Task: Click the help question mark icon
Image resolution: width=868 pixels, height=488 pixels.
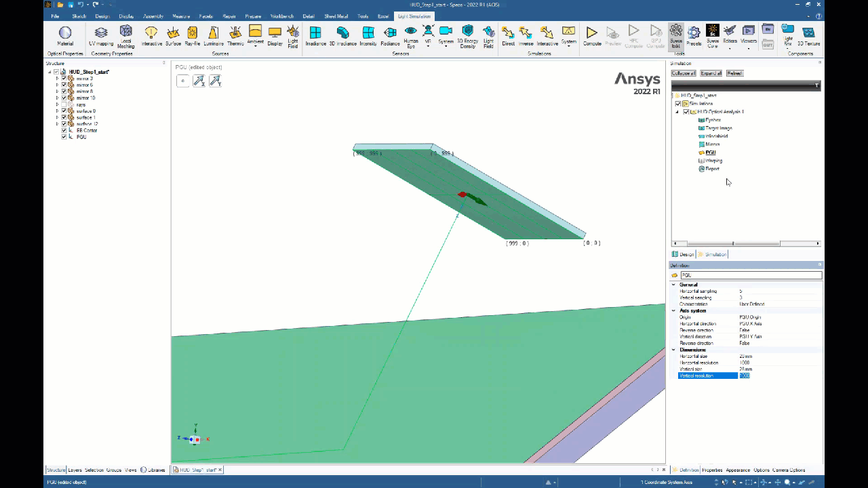Action: [819, 16]
